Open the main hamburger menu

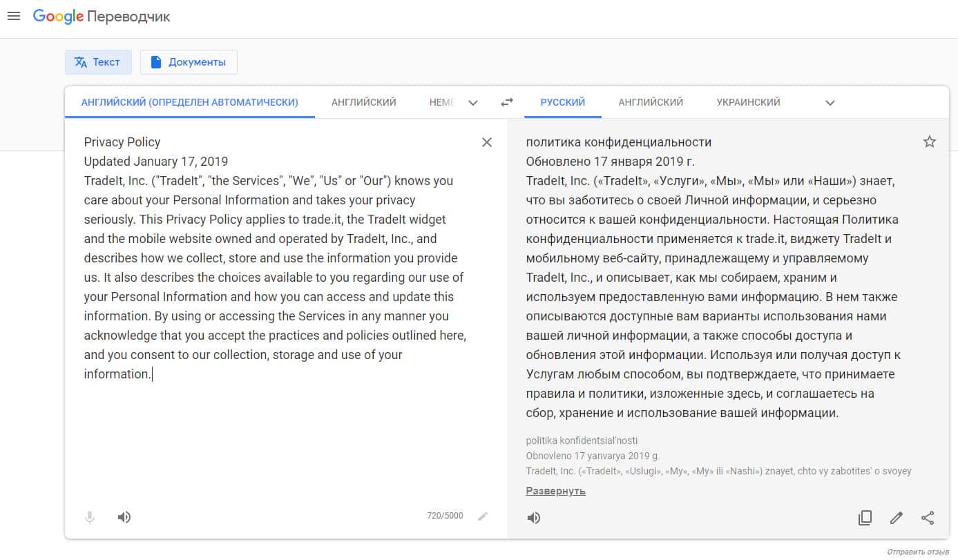[14, 16]
